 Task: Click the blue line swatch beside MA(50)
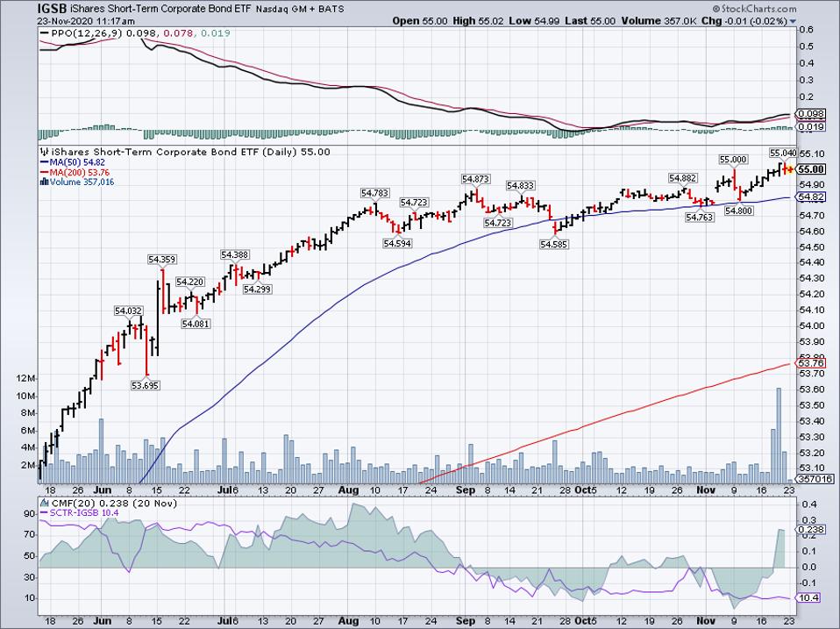pos(45,162)
